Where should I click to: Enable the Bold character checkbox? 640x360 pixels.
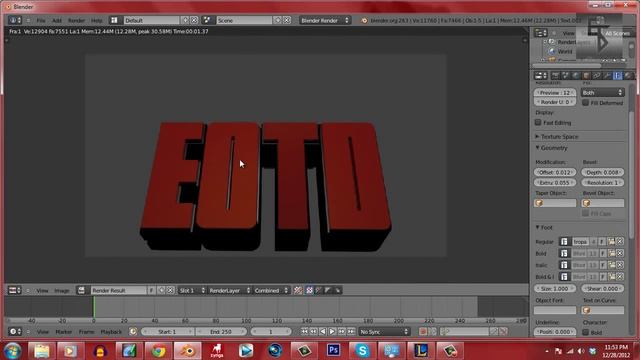pyautogui.click(x=585, y=332)
